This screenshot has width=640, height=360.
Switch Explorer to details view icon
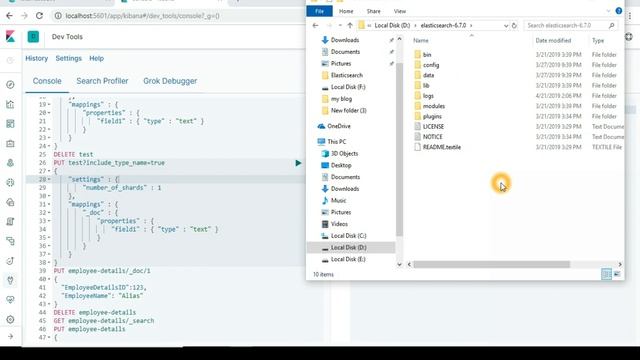pos(607,274)
